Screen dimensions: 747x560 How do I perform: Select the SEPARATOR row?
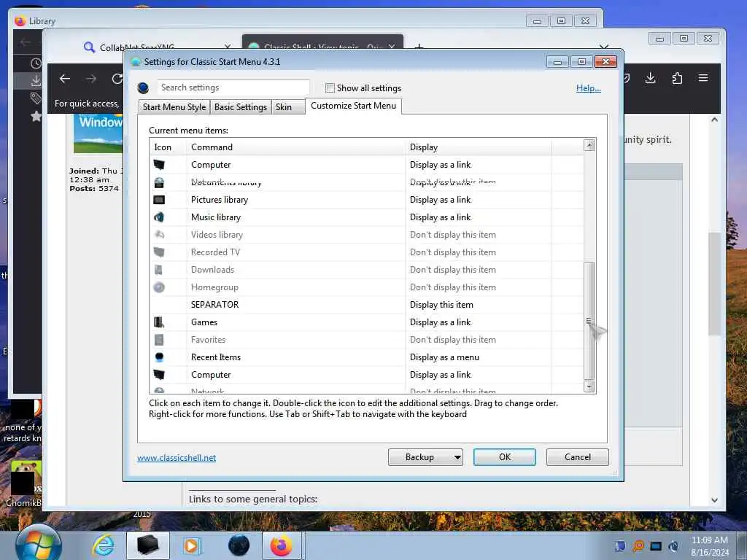tap(366, 305)
